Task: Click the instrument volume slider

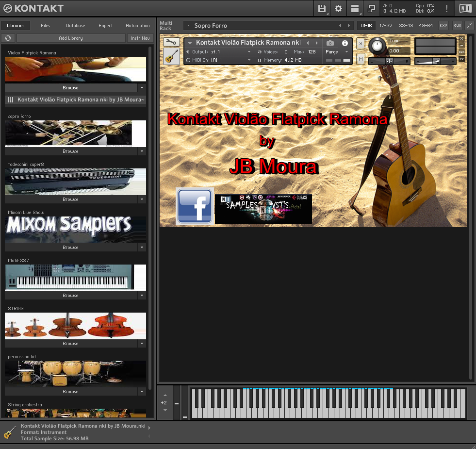Action: (x=435, y=61)
